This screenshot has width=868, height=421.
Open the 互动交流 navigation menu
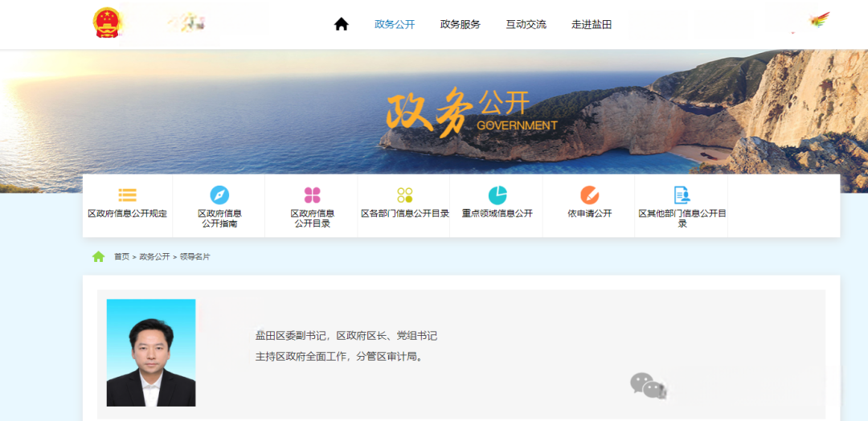click(x=526, y=24)
